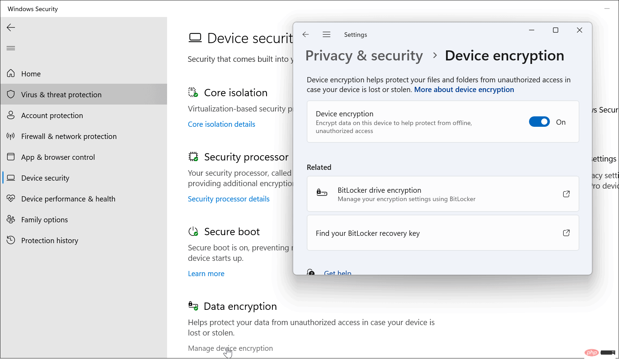Click the Settings window back arrow
Image resolution: width=619 pixels, height=364 pixels.
(306, 34)
